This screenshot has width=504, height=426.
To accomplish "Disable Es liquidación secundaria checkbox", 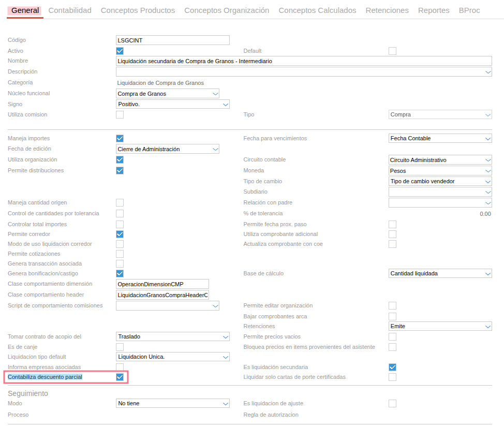I will click(392, 367).
